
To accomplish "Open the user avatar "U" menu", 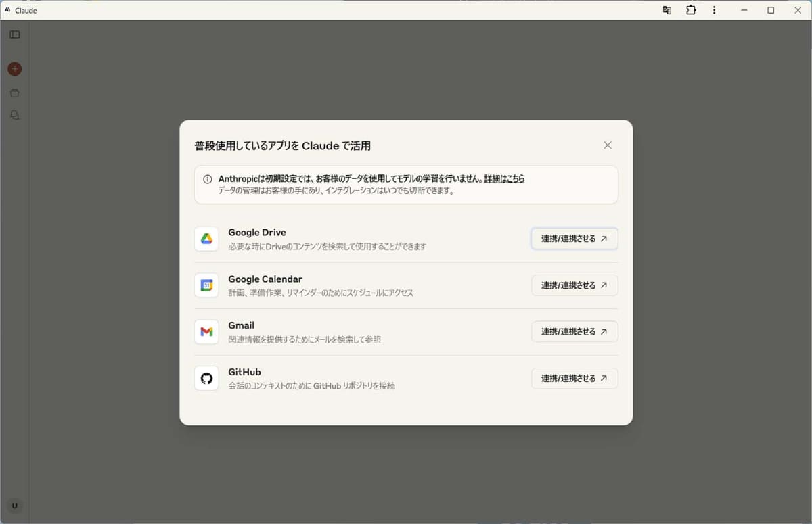I will [x=15, y=506].
